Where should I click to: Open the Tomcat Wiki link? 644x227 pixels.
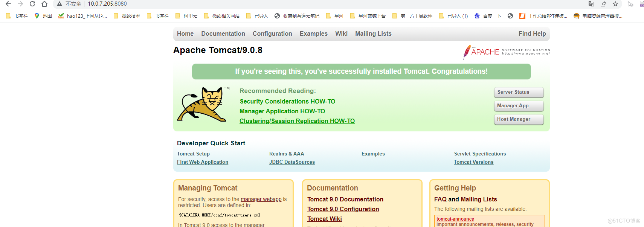[325, 219]
